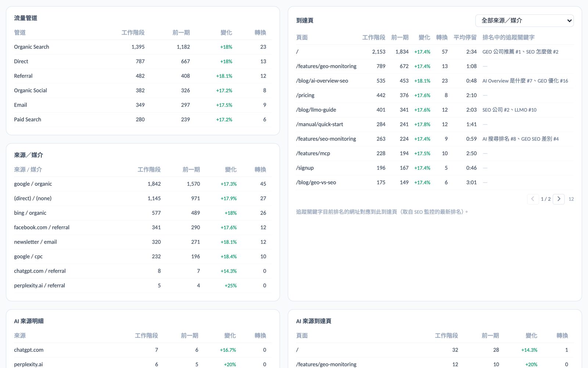This screenshot has width=588, height=368.
Task: Open the 全部來源／媒介 dropdown
Action: [x=524, y=21]
